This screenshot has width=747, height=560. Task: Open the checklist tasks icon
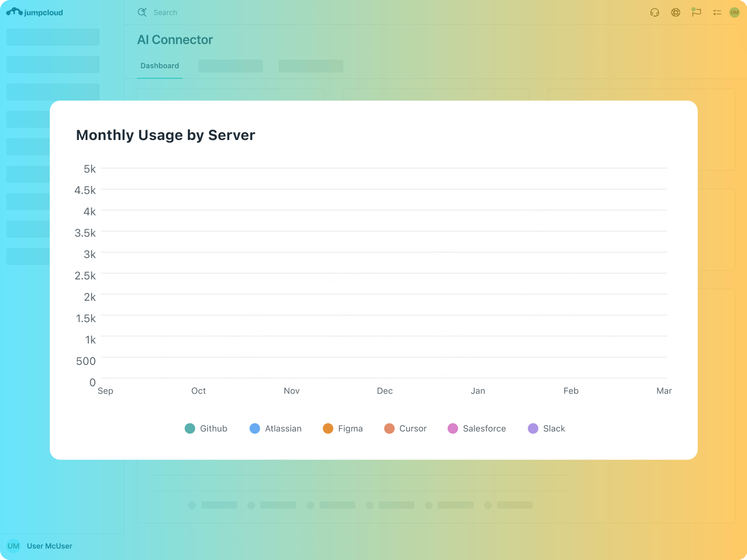(717, 12)
